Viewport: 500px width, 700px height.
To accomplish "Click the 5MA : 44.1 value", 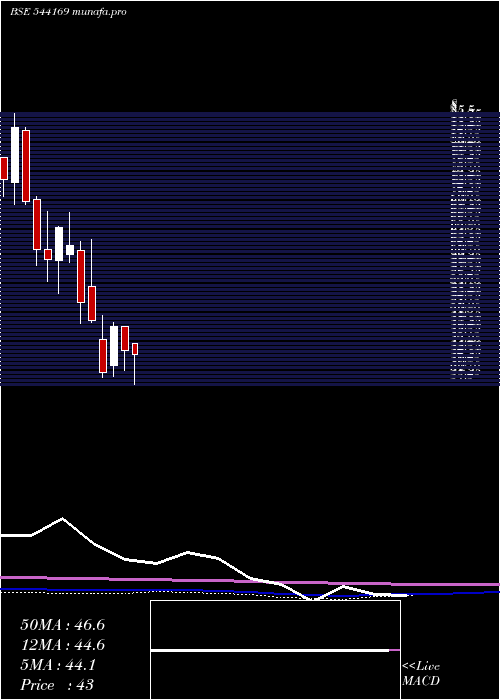I will 58,665.
